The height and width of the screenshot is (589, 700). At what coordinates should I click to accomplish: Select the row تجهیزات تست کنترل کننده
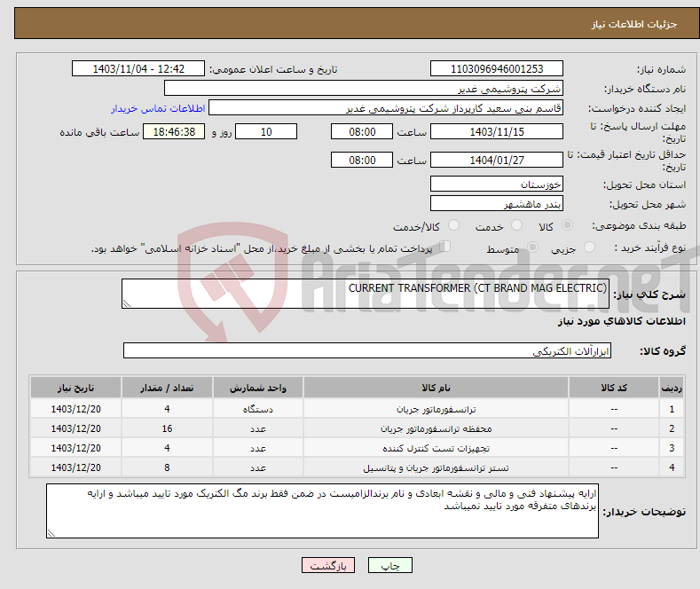click(358, 448)
